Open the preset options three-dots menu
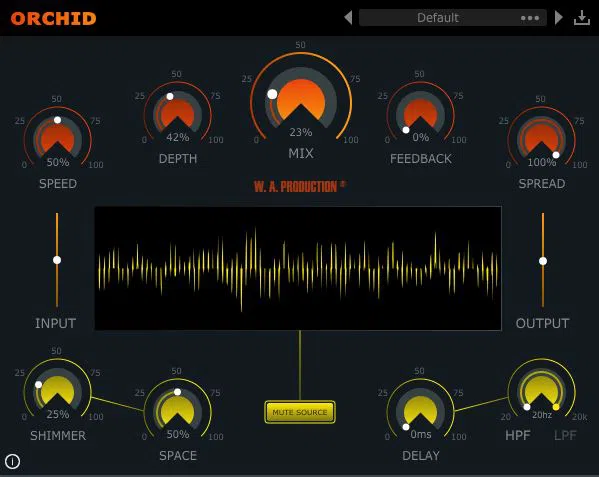Viewport: 599px width, 477px height. (530, 18)
